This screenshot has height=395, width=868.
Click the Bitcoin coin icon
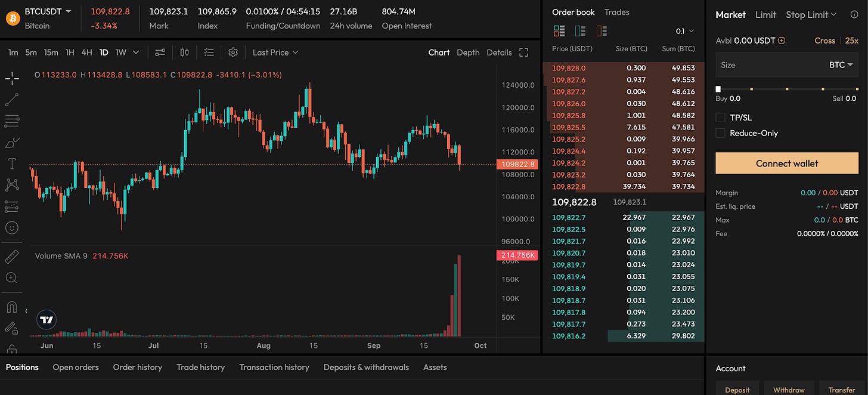tap(13, 18)
